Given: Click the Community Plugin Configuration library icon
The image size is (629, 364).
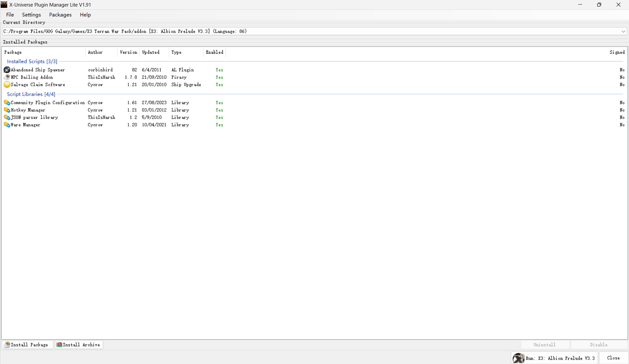Looking at the screenshot, I should coord(7,103).
